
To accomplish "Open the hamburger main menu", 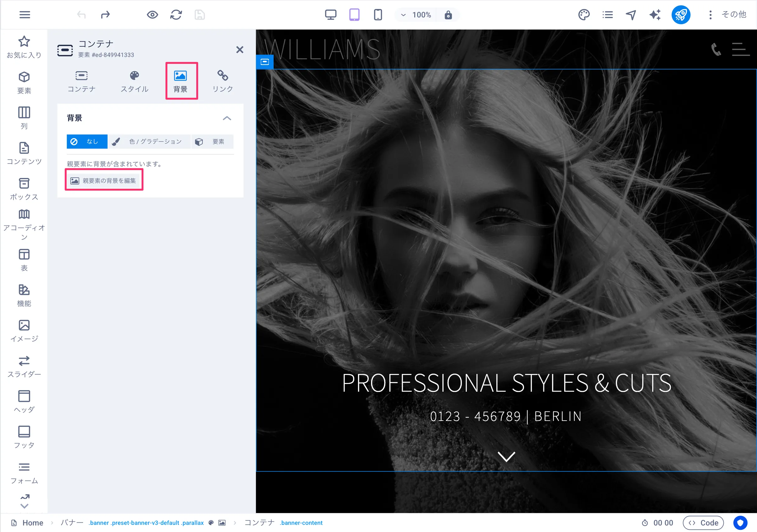I will point(25,15).
